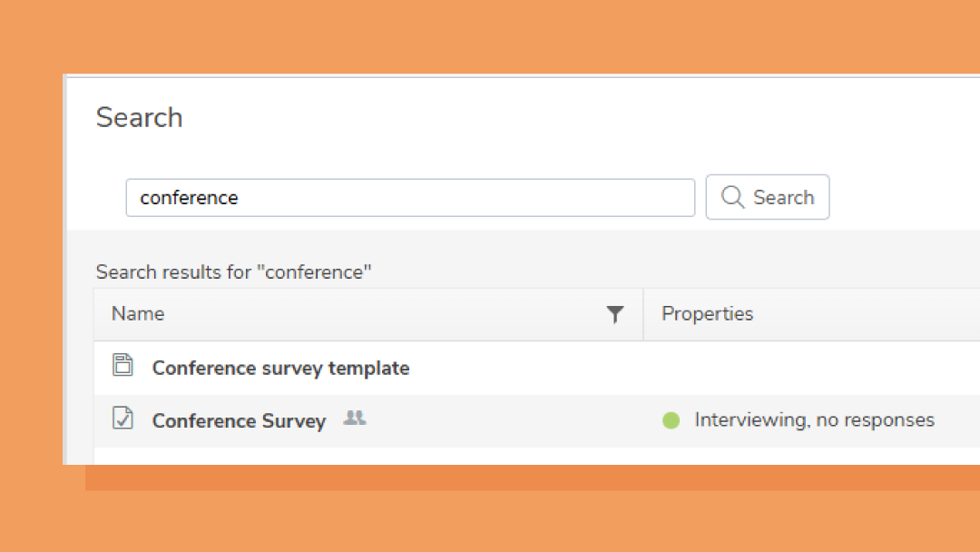Click the magnifier icon inside the Search button

pyautogui.click(x=732, y=197)
